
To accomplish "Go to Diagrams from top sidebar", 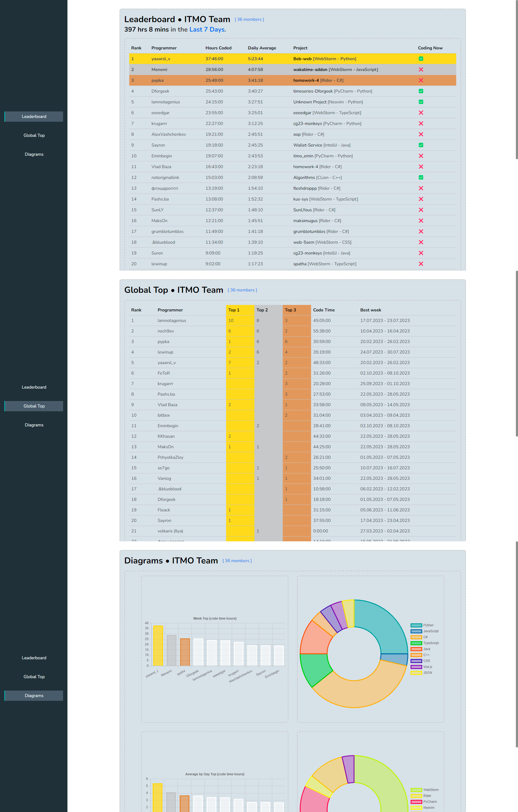I will coord(34,154).
